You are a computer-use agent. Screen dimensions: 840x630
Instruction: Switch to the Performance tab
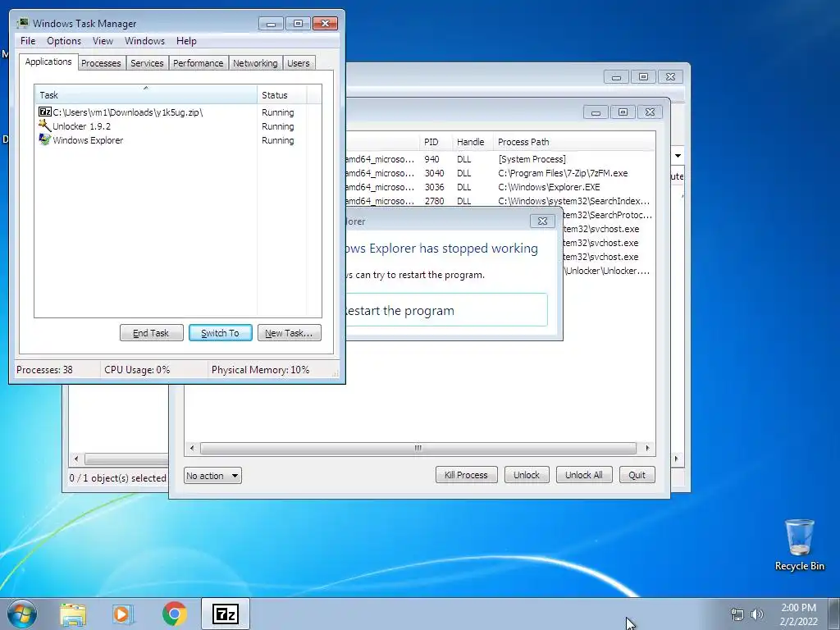tap(199, 63)
